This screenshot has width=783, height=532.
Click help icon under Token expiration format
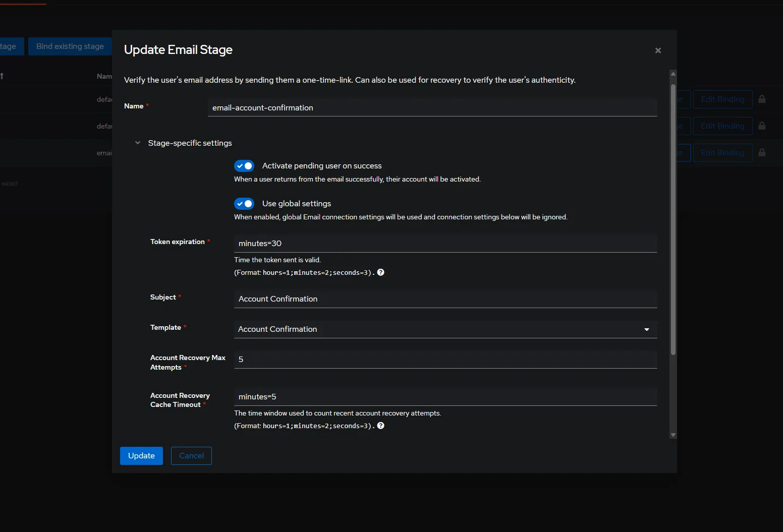coord(381,272)
